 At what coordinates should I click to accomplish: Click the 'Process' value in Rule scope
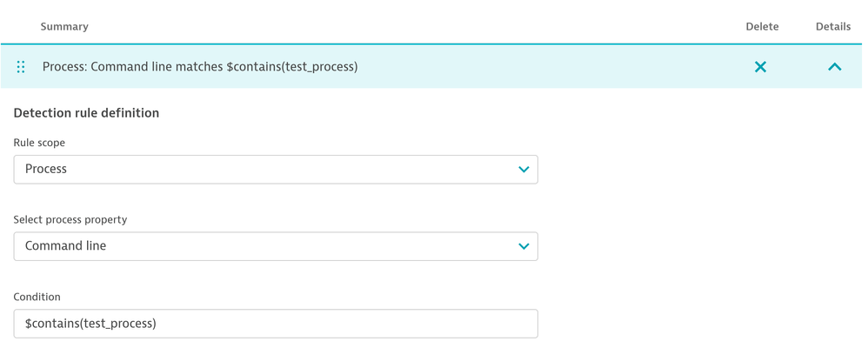[x=46, y=170]
